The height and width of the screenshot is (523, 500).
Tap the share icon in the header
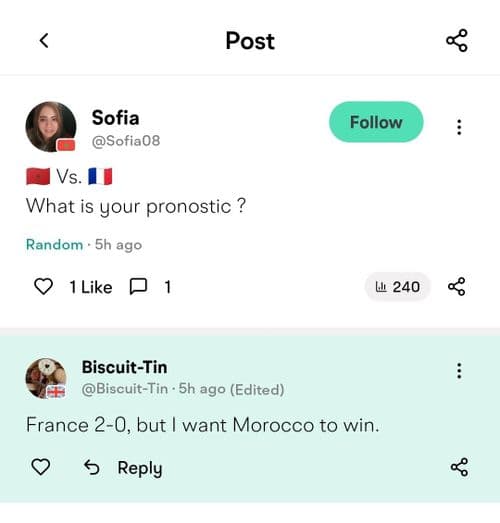tap(457, 41)
